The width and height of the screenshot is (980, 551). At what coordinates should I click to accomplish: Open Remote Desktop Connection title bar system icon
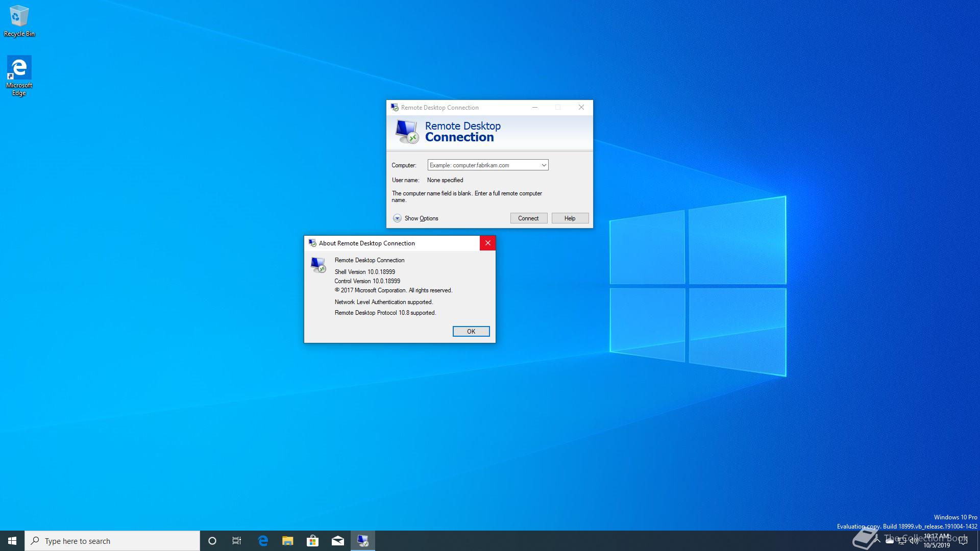[394, 108]
